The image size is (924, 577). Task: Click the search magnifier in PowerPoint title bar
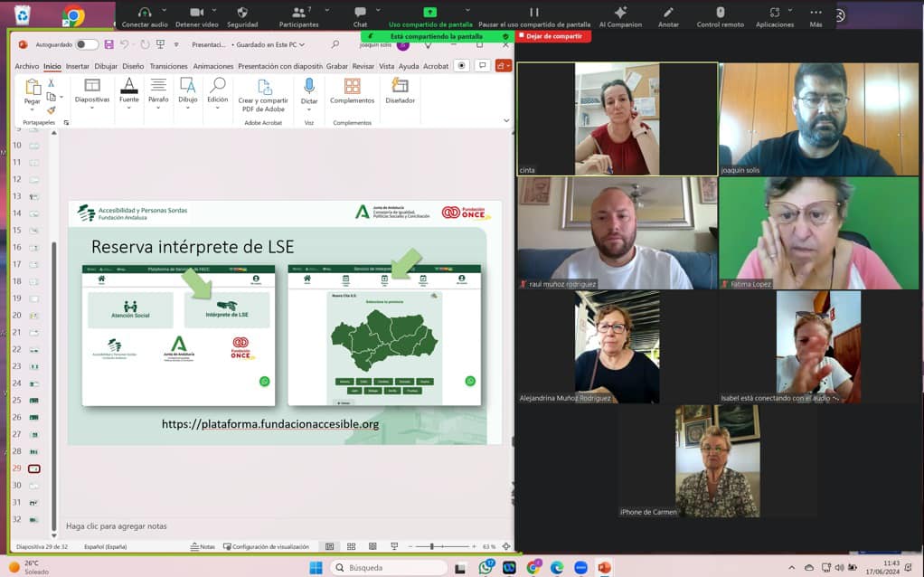coord(335,44)
